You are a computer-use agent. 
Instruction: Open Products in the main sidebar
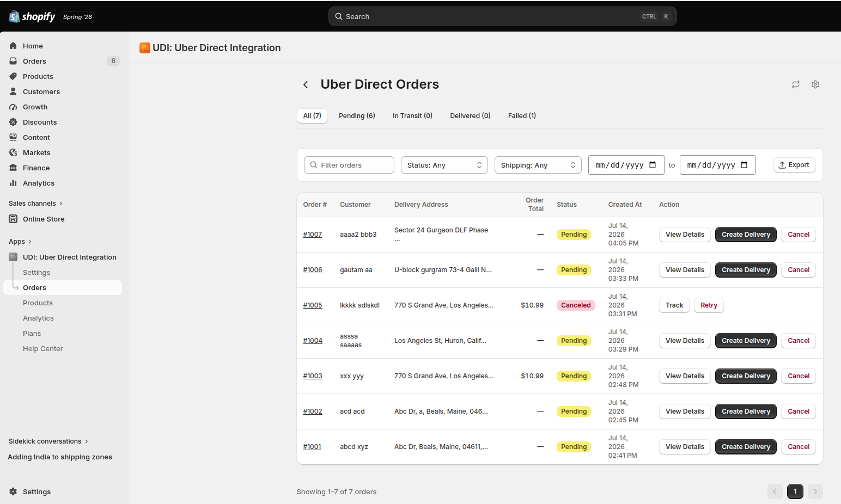coord(38,76)
